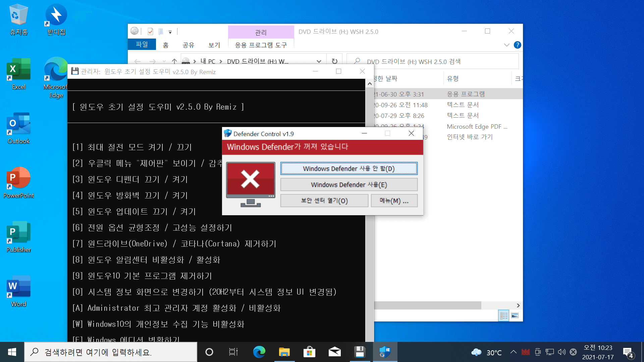The image size is (644, 362).
Task: Open the notification center icon
Action: (628, 352)
